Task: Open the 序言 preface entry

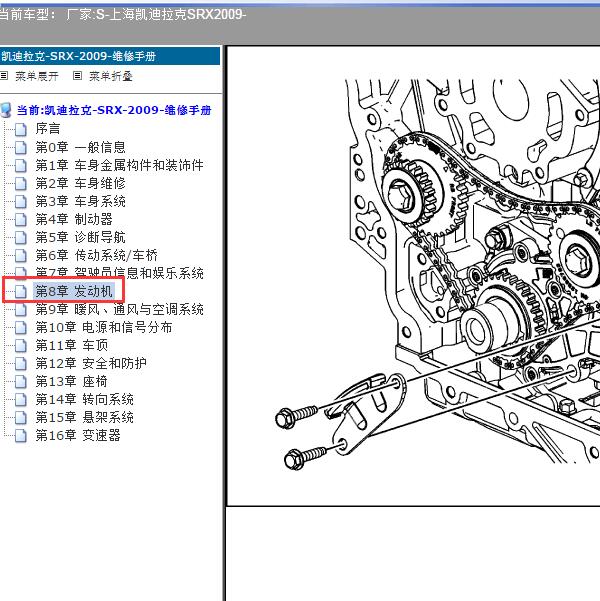Action: coord(48,128)
